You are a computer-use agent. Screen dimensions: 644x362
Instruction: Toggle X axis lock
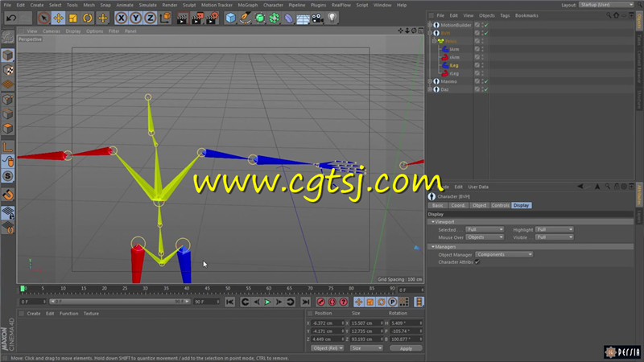pos(122,18)
